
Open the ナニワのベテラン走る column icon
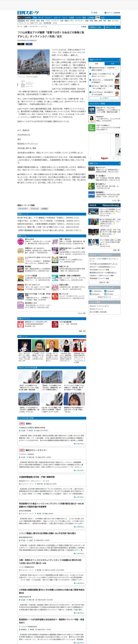point(21,260)
